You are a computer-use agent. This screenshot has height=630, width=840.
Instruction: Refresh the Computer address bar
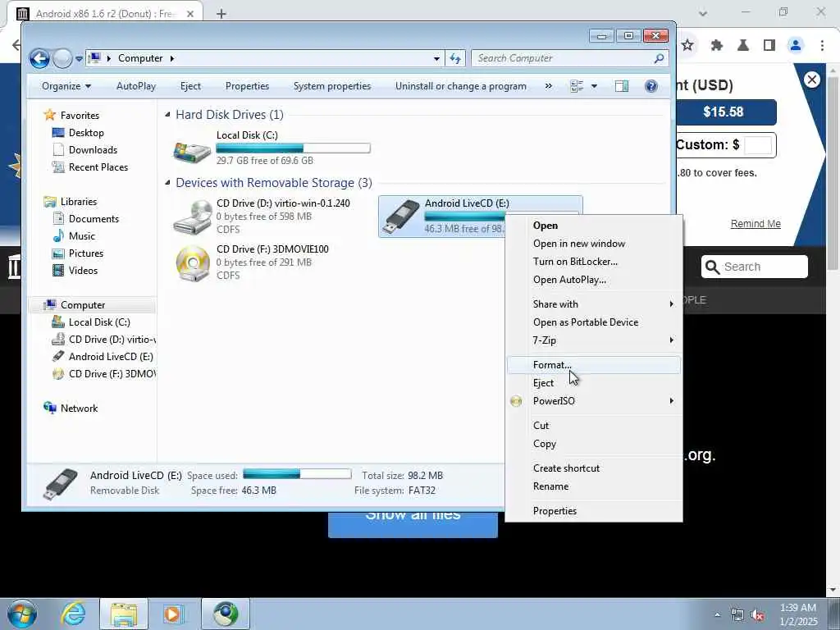point(454,58)
